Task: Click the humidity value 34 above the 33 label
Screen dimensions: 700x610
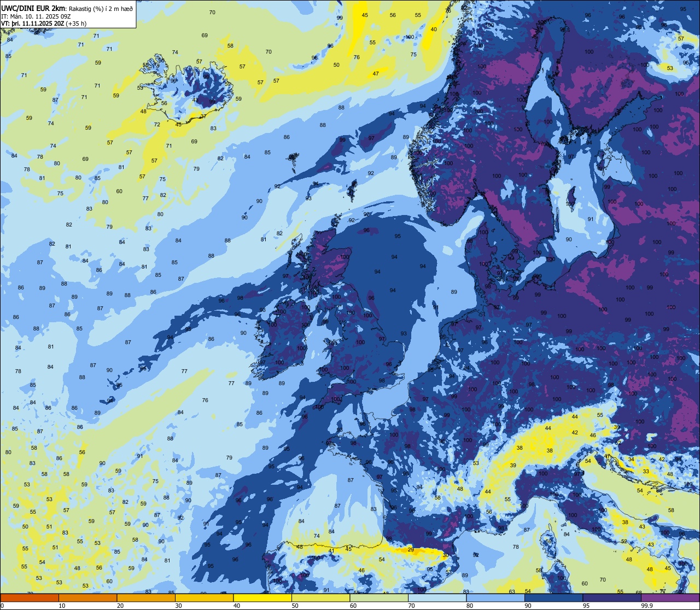Action: pos(631,459)
